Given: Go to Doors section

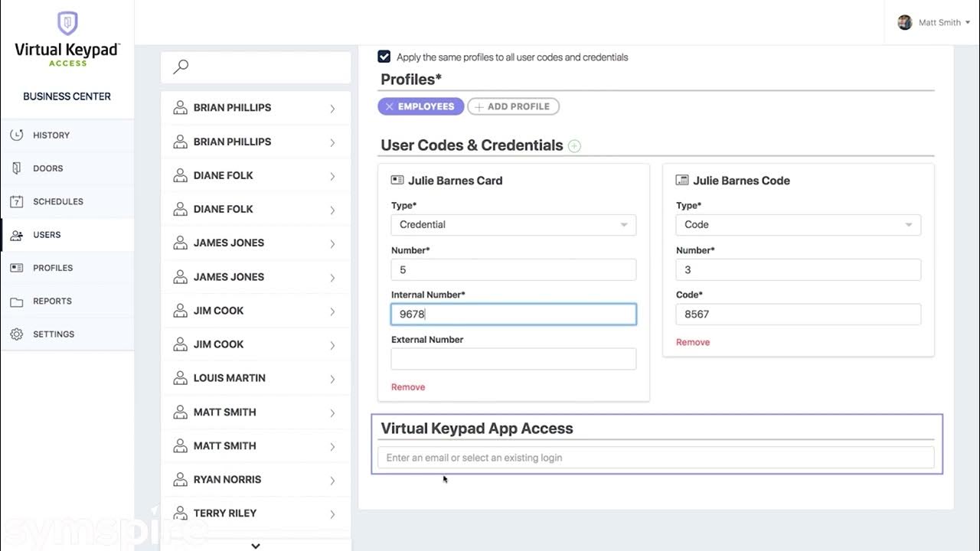Looking at the screenshot, I should (67, 168).
